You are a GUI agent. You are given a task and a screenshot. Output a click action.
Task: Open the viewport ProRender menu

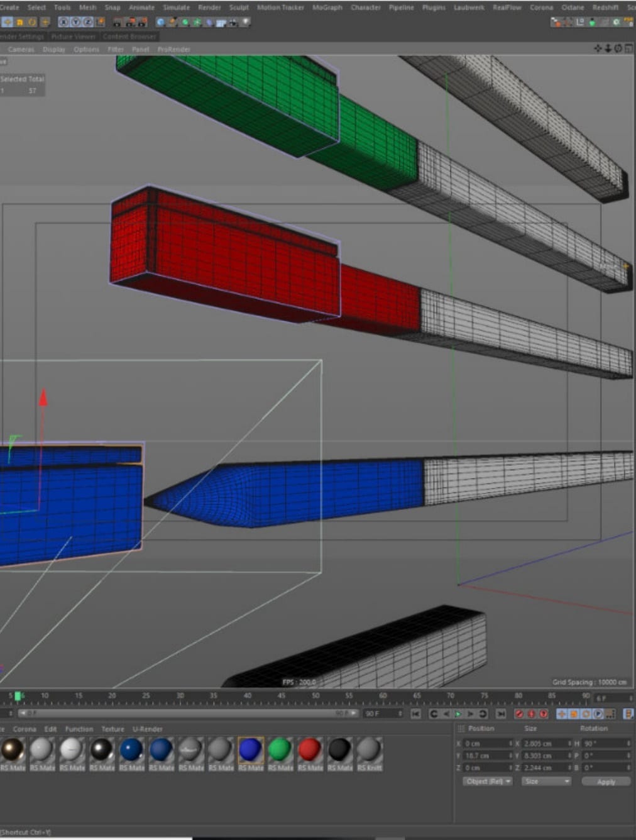[x=174, y=49]
